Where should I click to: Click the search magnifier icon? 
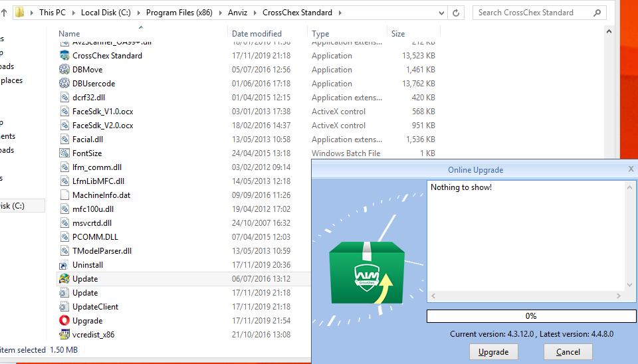[597, 13]
